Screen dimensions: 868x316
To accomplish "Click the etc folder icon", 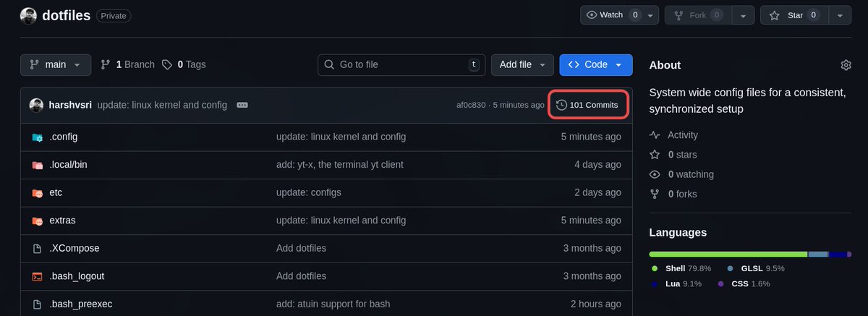I will pyautogui.click(x=37, y=193).
